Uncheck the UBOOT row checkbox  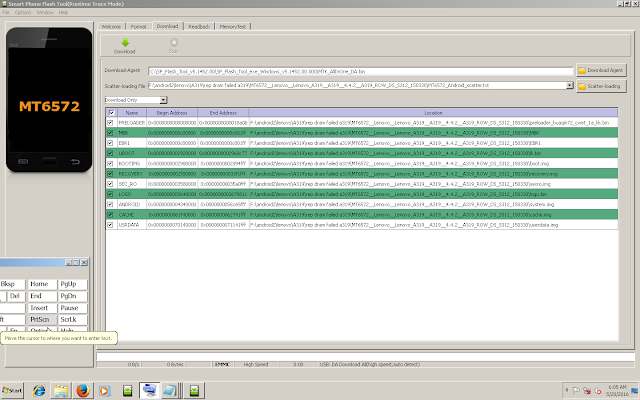click(x=110, y=153)
